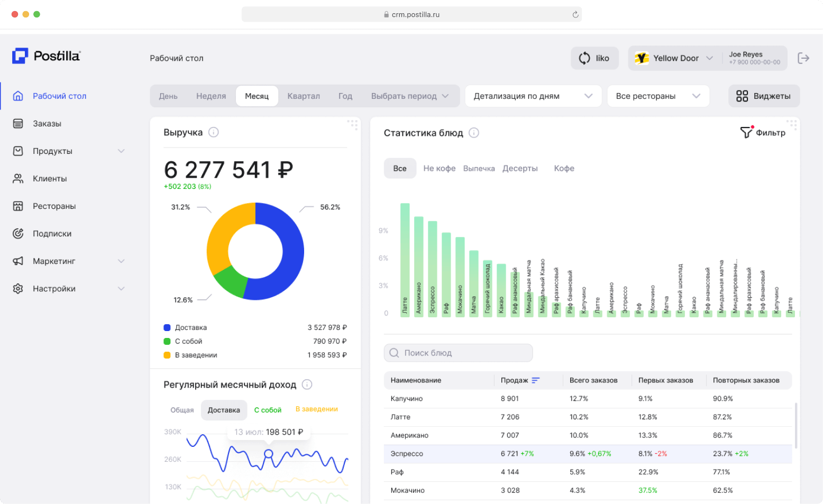Go to Клиенты in the sidebar
The image size is (823, 504).
[x=50, y=179]
